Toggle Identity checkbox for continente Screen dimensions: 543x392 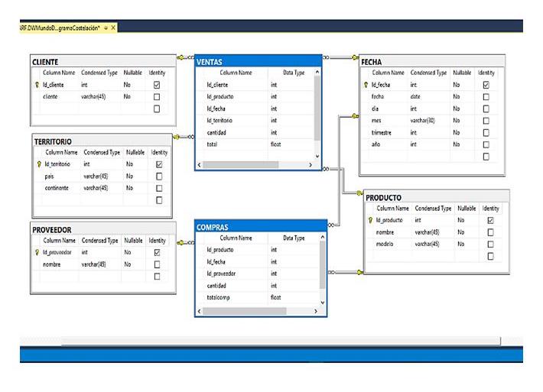(159, 188)
